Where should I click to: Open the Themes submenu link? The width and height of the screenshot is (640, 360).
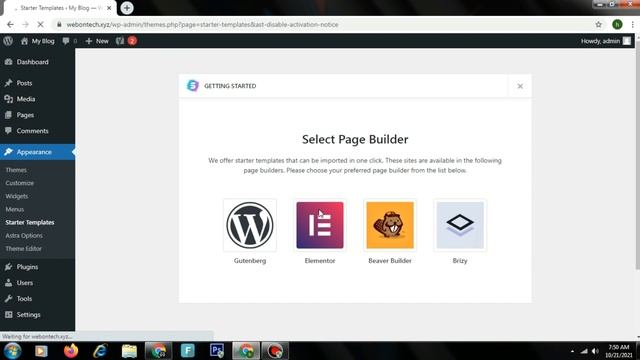click(x=16, y=170)
